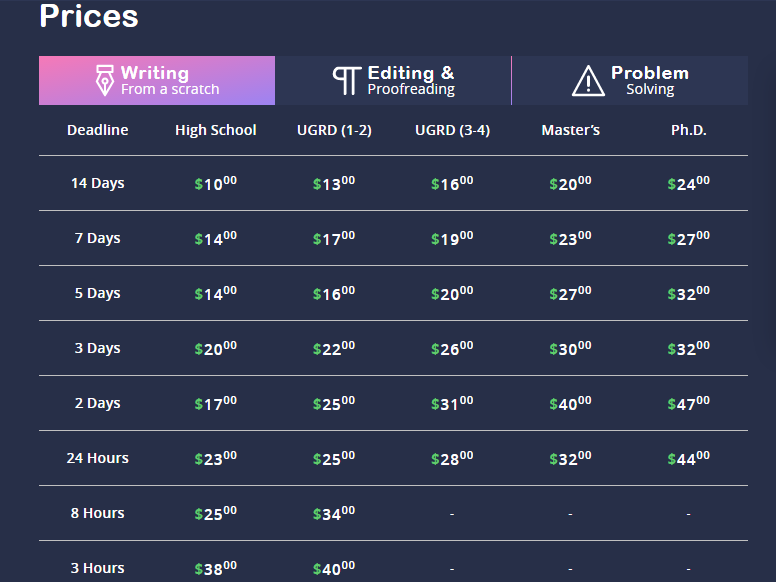Click 5 Days UGRD (1-2) price $16.00
Image resolution: width=776 pixels, height=582 pixels.
coord(334,293)
